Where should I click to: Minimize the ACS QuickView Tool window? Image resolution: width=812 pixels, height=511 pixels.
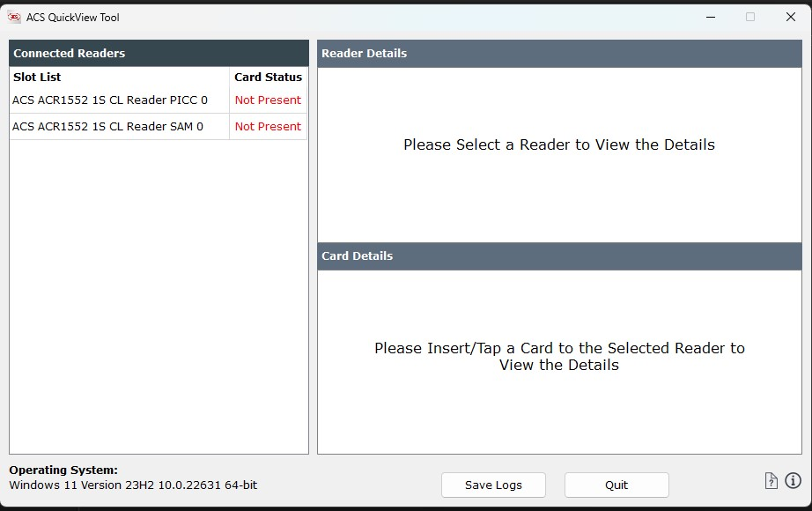pos(711,17)
